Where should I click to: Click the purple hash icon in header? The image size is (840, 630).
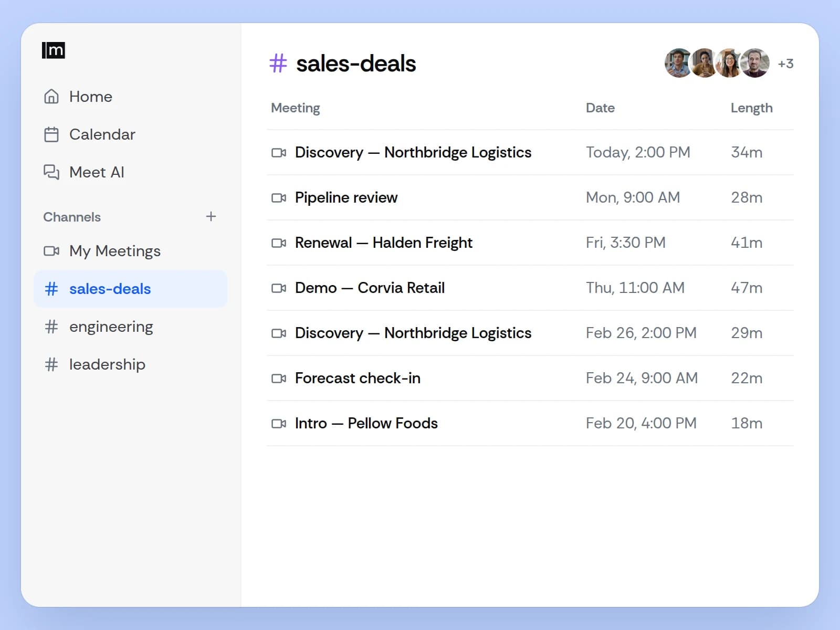tap(278, 64)
